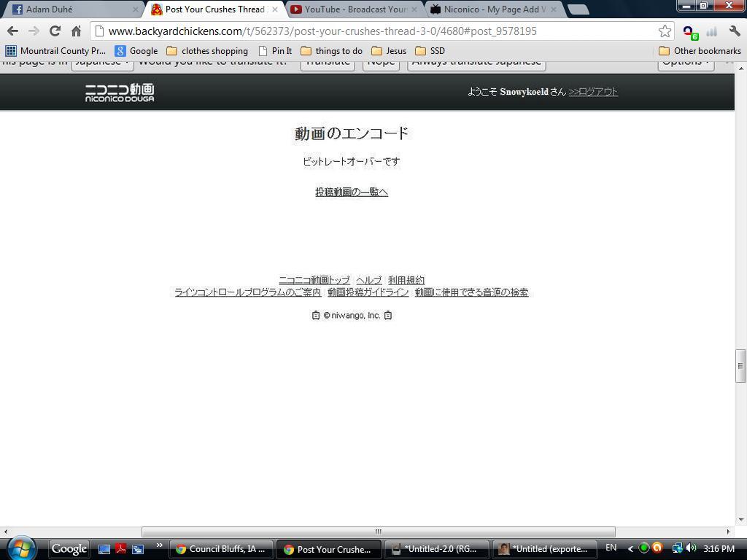
Task: Click the browser back arrow button
Action: point(12,31)
